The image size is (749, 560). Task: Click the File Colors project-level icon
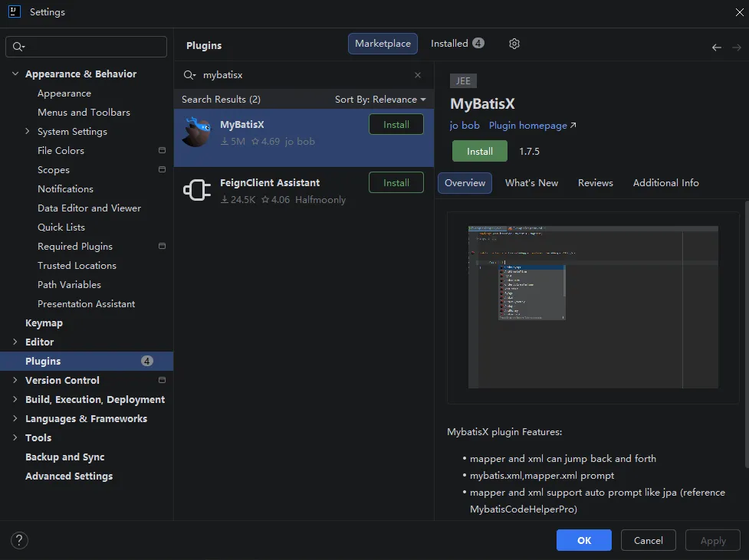point(162,150)
